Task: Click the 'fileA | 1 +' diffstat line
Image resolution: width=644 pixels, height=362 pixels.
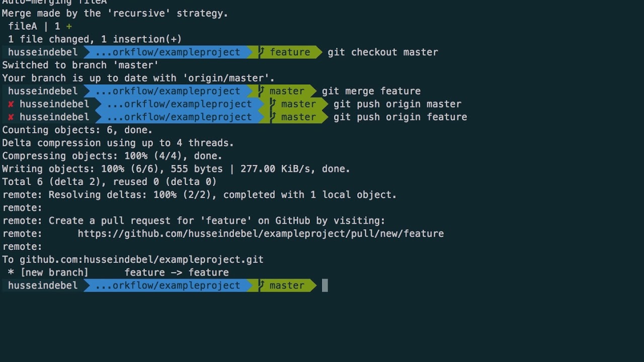Action: (x=40, y=26)
